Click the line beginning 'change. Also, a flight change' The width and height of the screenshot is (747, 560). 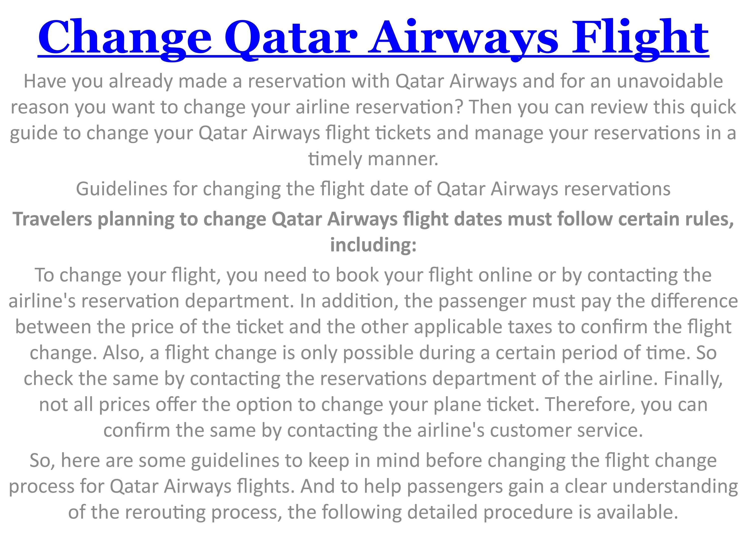[373, 353]
